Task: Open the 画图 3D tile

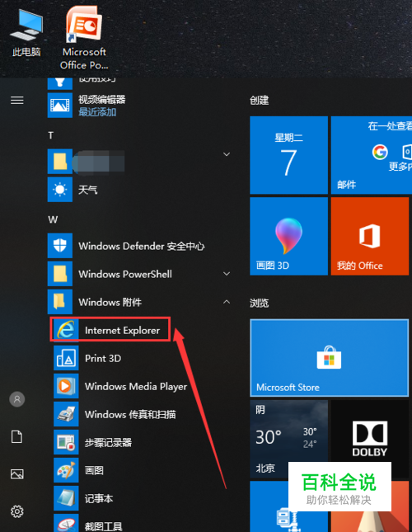Action: tap(288, 236)
